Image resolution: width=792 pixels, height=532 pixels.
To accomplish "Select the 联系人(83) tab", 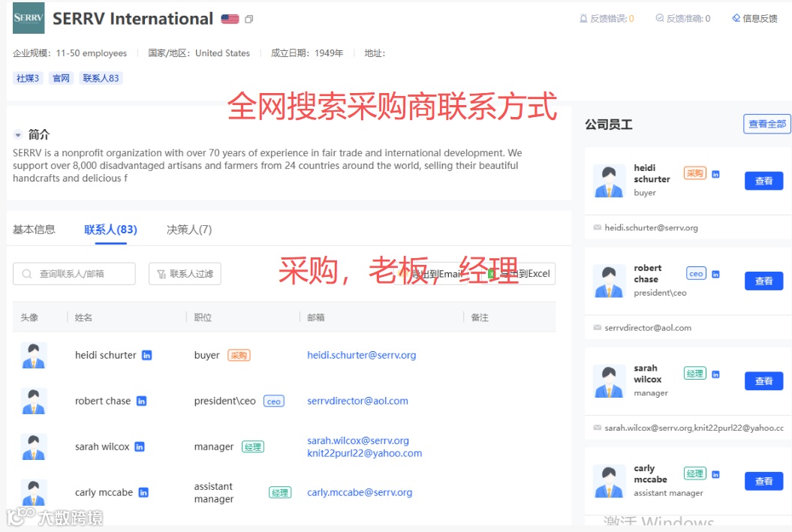I will pyautogui.click(x=110, y=230).
